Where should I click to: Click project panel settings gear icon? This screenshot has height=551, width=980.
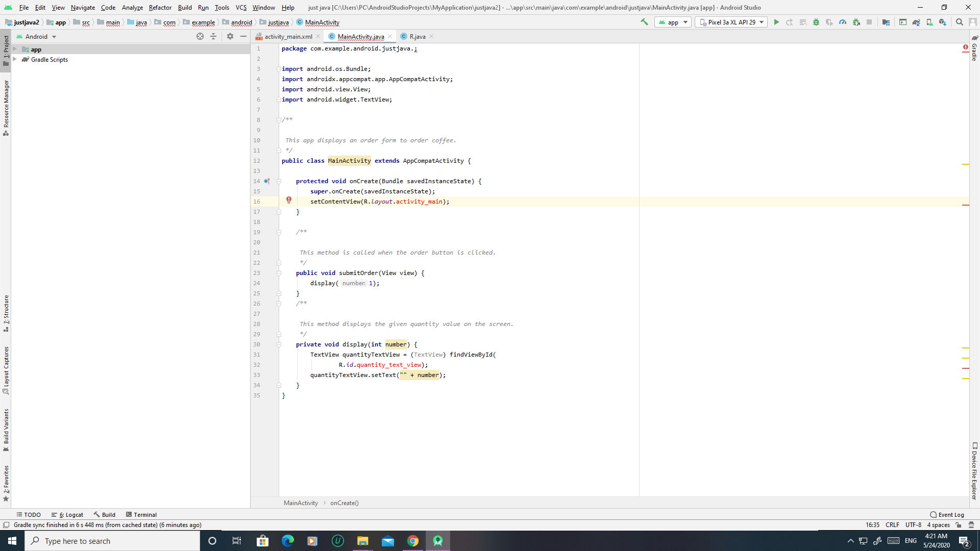pos(230,36)
